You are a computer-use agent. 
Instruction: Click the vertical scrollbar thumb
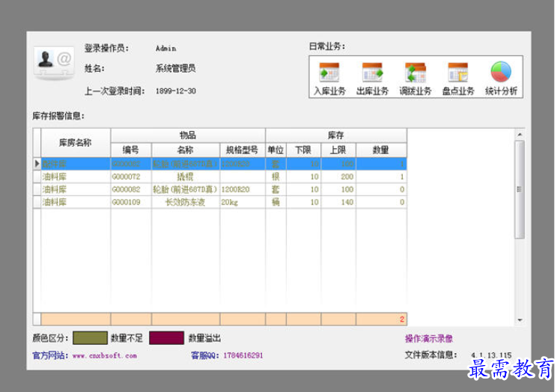(520, 189)
